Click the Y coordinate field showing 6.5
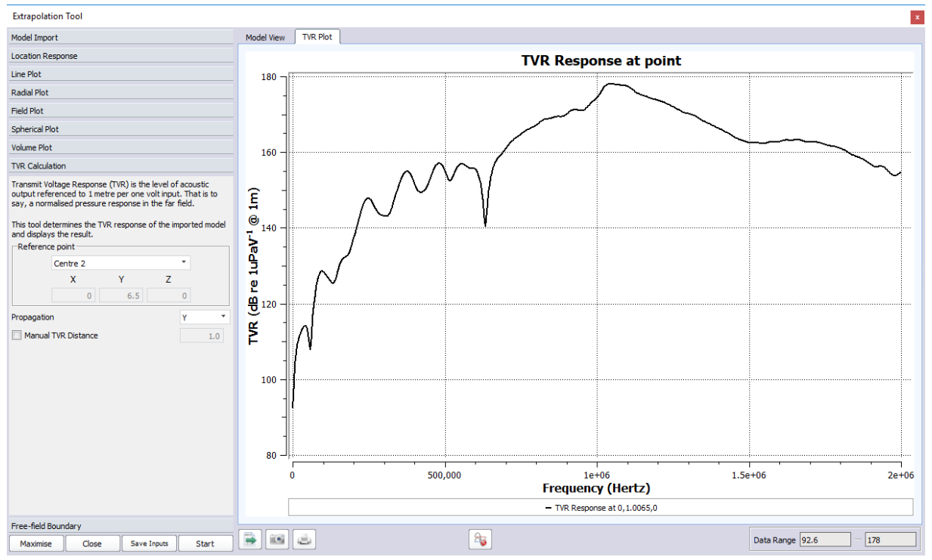 tap(121, 296)
